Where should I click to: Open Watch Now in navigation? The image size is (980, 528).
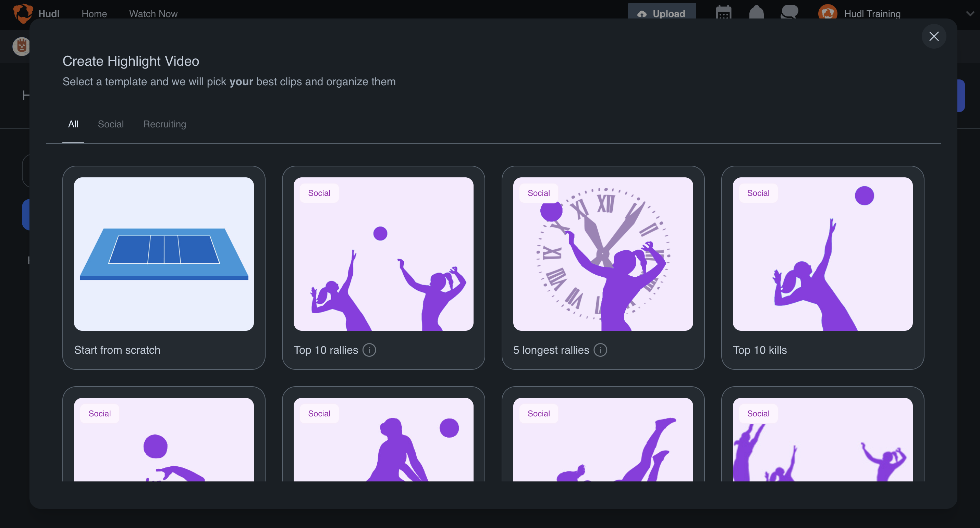click(x=153, y=14)
